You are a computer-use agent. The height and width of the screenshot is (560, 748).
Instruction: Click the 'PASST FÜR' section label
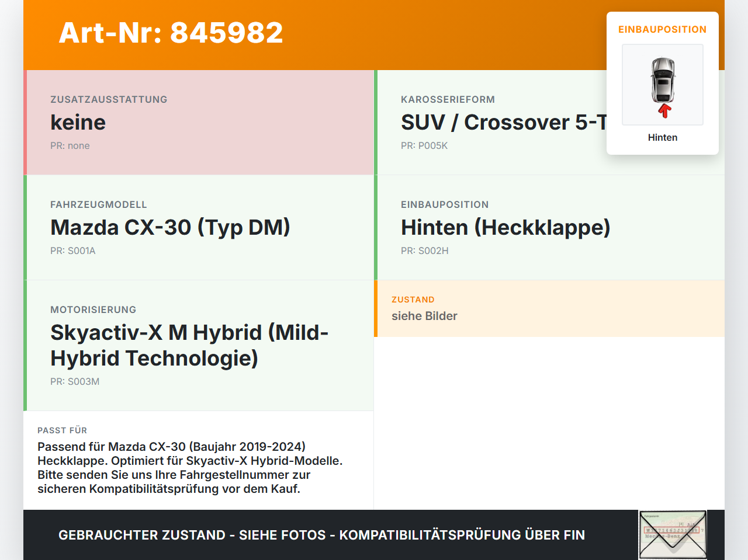click(x=62, y=430)
